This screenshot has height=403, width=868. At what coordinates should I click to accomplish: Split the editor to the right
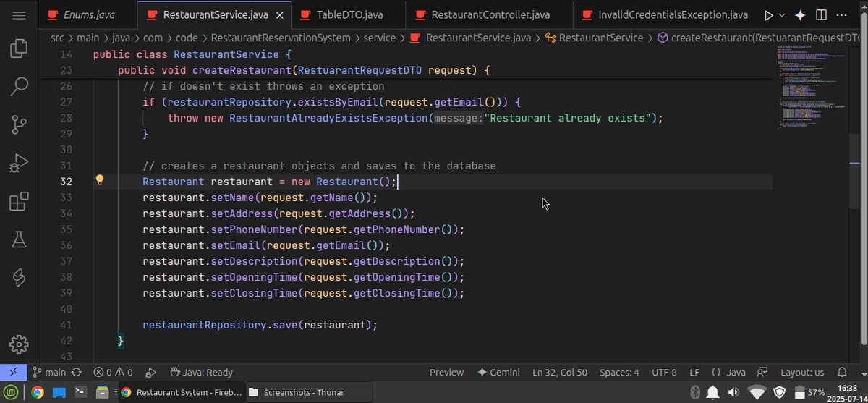point(821,14)
